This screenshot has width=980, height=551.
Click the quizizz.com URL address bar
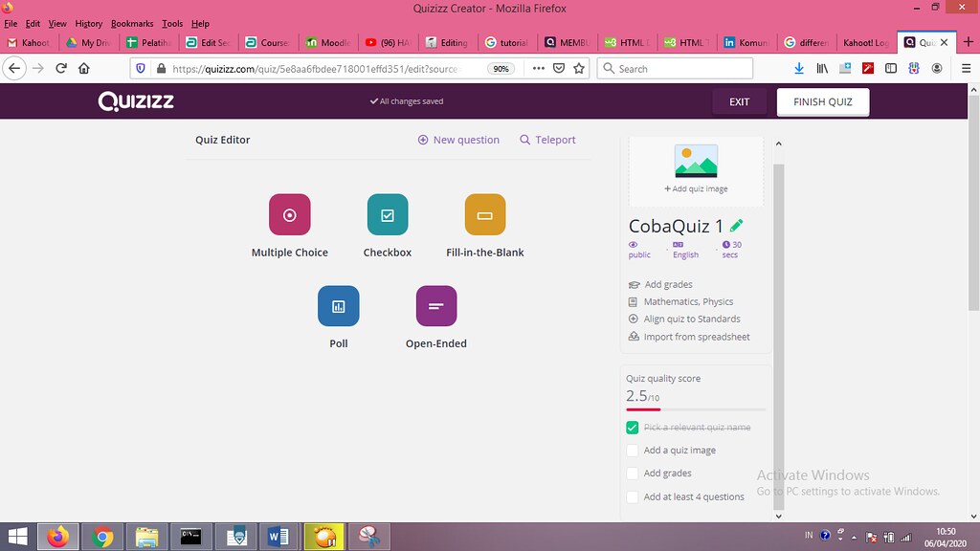pos(315,69)
